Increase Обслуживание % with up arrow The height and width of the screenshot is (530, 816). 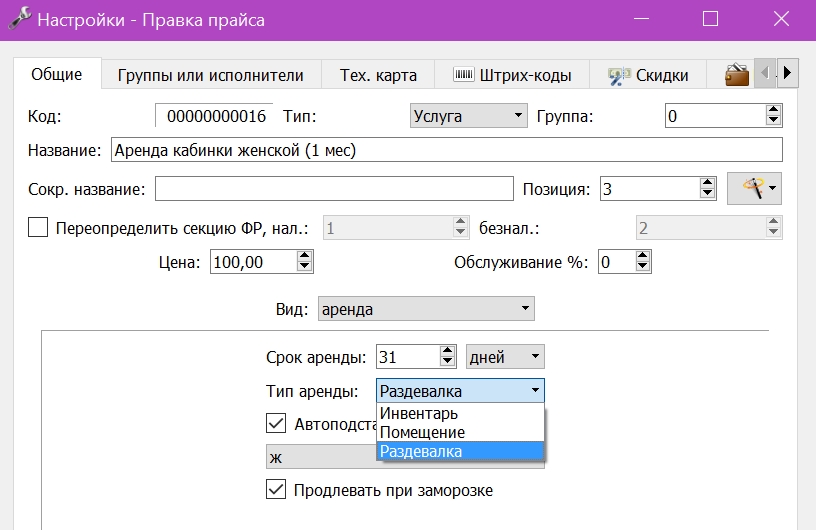[x=643, y=256]
